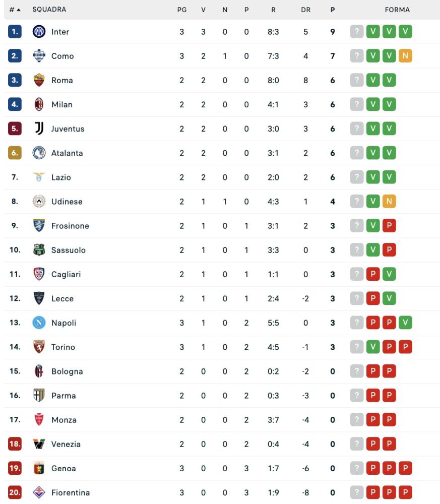440x504 pixels.
Task: Select the Atalanta crest icon
Action: (39, 153)
